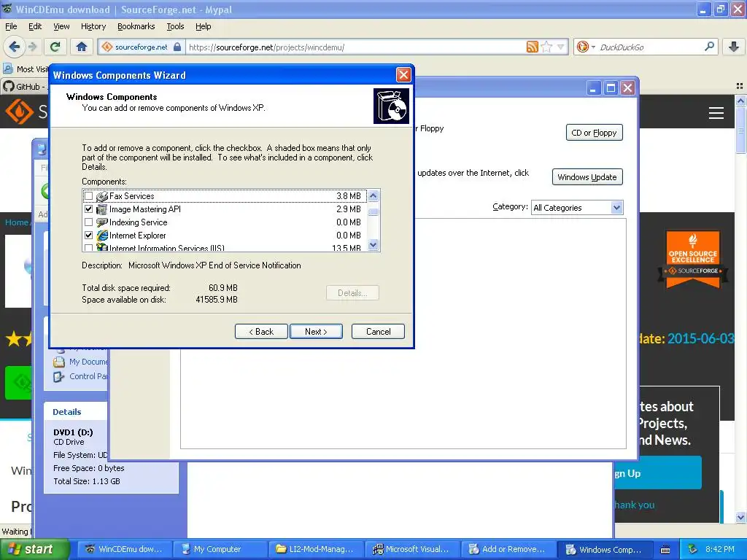Click the Windows XP start button
This screenshot has width=747, height=560.
coord(34,549)
